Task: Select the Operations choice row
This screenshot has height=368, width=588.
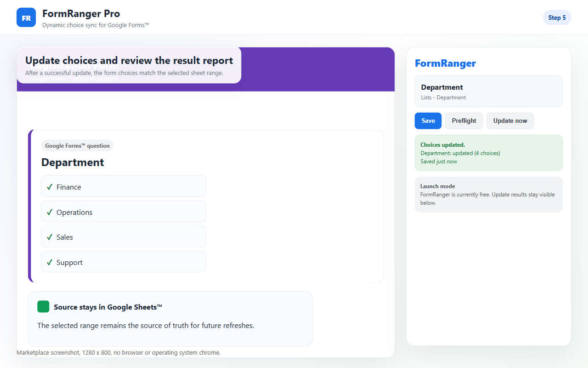Action: pos(124,212)
